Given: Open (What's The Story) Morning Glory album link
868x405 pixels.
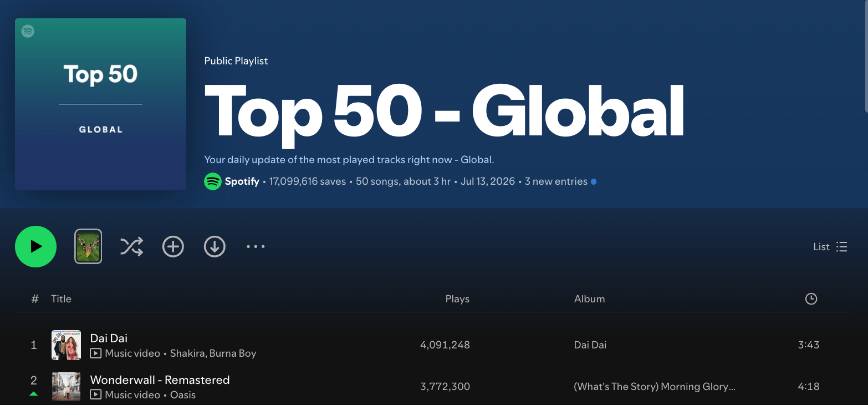Looking at the screenshot, I should pyautogui.click(x=655, y=387).
